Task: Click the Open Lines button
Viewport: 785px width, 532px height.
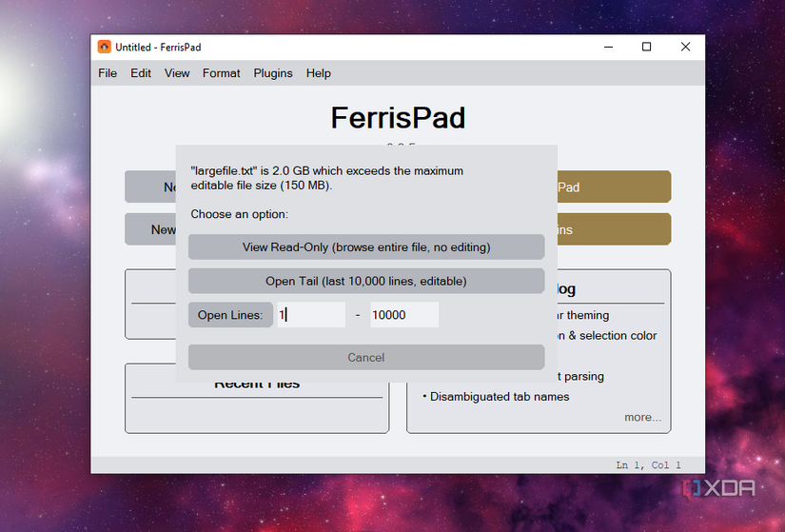Action: (230, 315)
